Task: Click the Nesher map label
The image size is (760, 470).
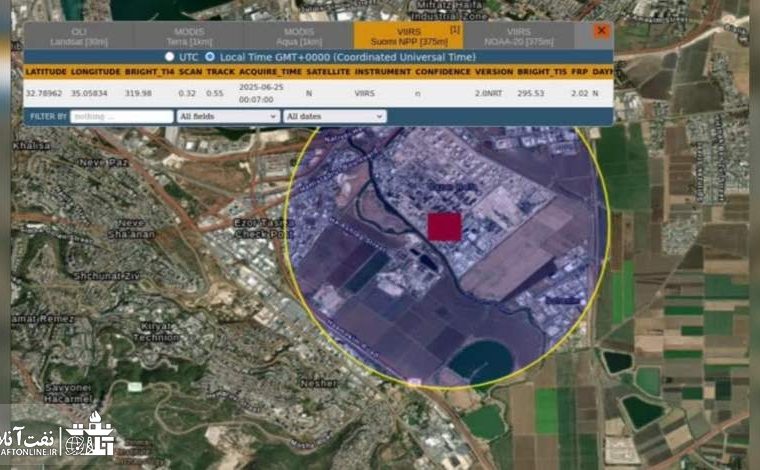Action: 318,383
